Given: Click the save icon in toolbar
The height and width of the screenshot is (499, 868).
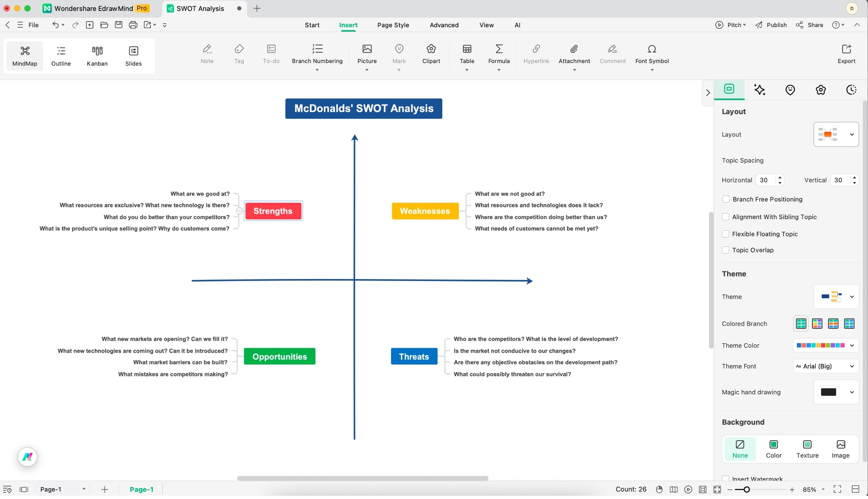Looking at the screenshot, I should click(119, 25).
